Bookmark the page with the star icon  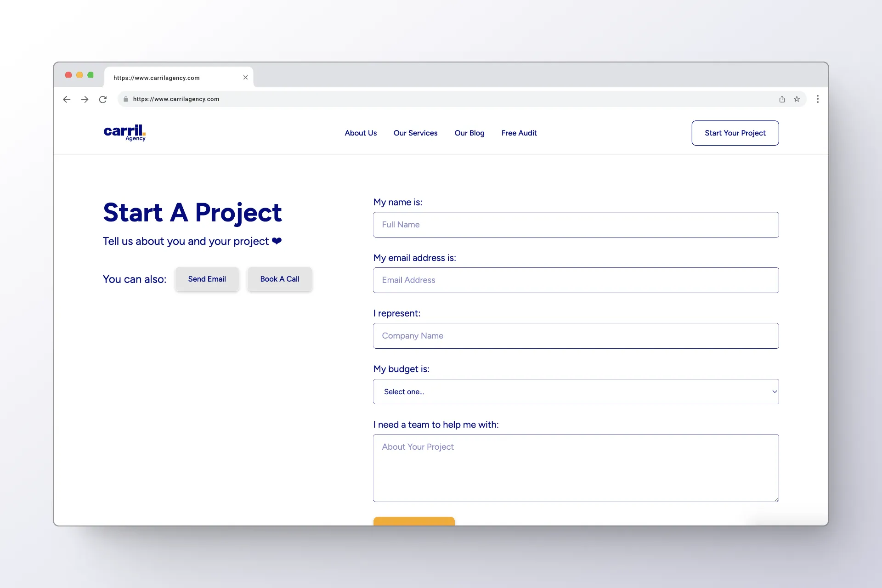click(797, 99)
